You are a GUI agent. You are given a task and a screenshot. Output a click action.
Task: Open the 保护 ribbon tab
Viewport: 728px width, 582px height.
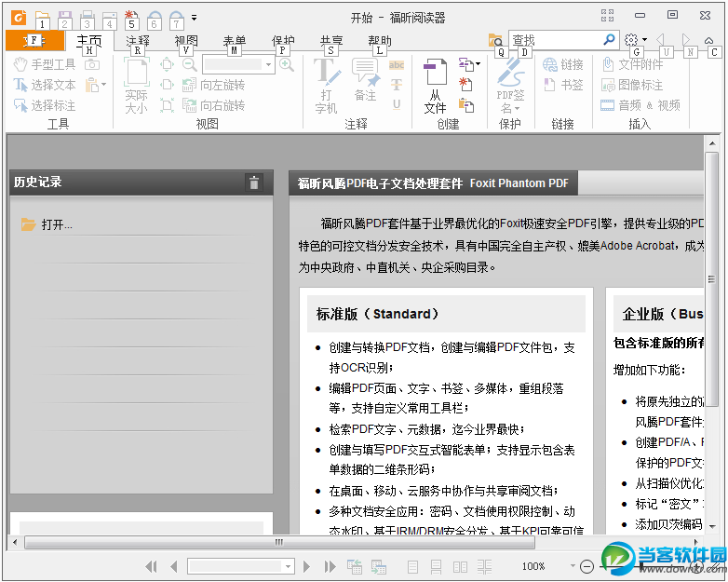point(283,40)
